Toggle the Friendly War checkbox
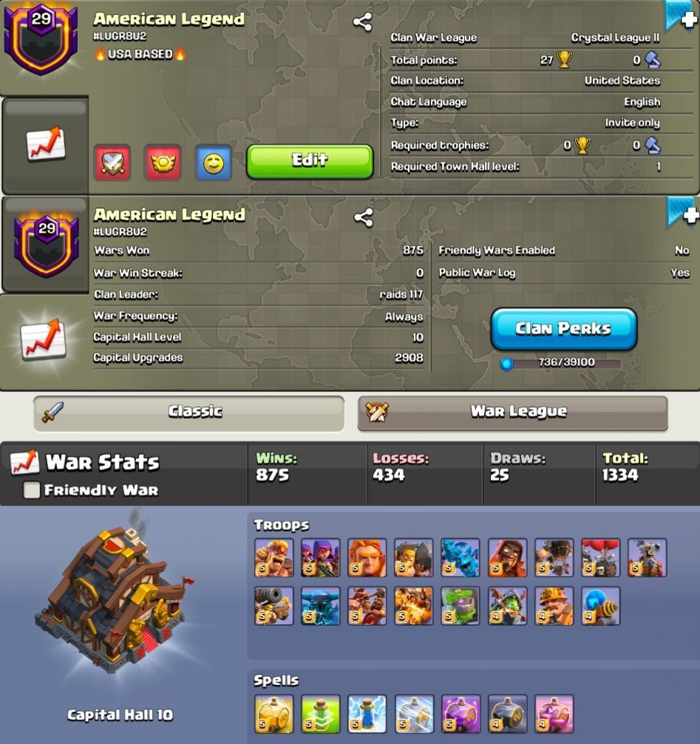The height and width of the screenshot is (744, 700). tap(32, 490)
